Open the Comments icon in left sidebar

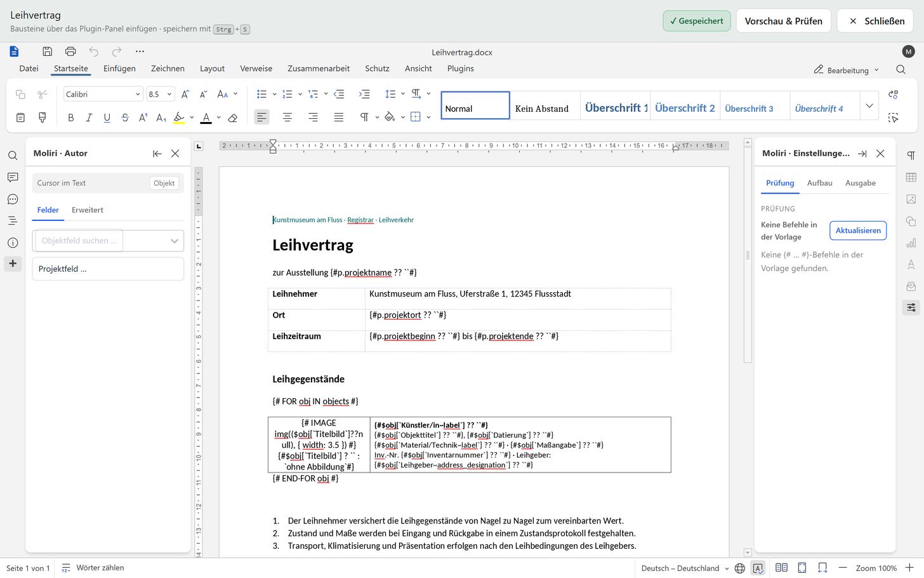pos(13,177)
